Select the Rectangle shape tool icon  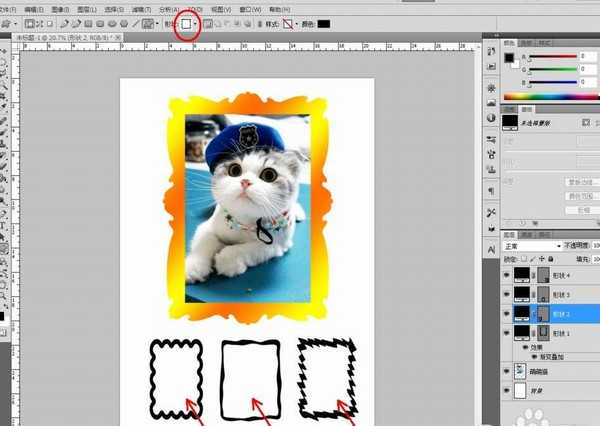pyautogui.click(x=88, y=22)
